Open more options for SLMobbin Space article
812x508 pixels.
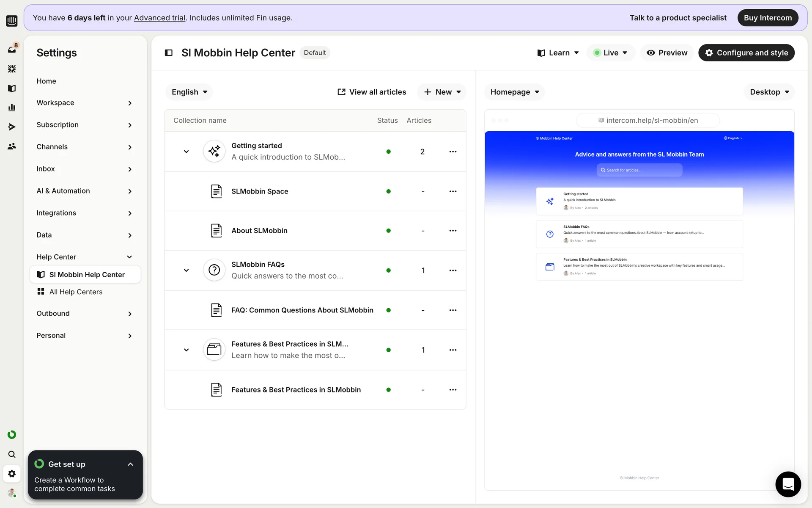pyautogui.click(x=453, y=191)
